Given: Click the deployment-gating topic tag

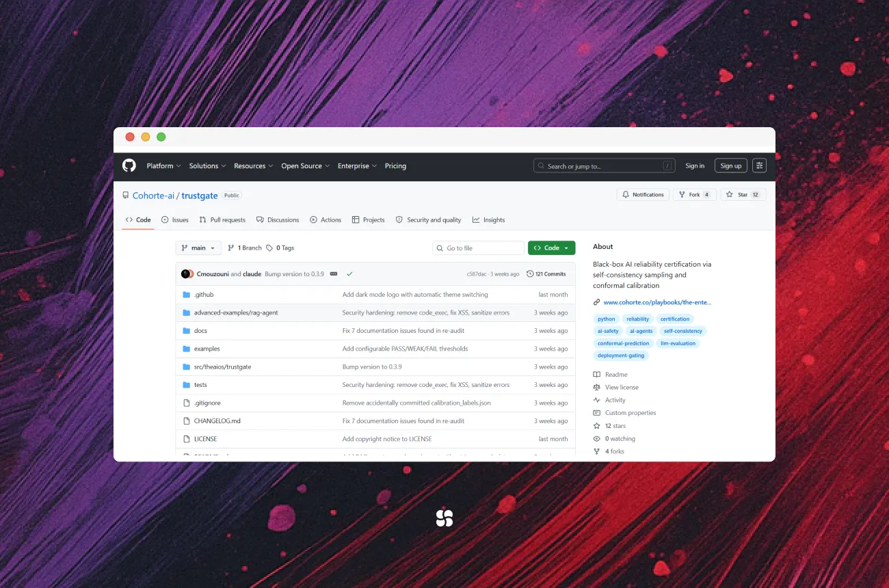Looking at the screenshot, I should [x=621, y=356].
